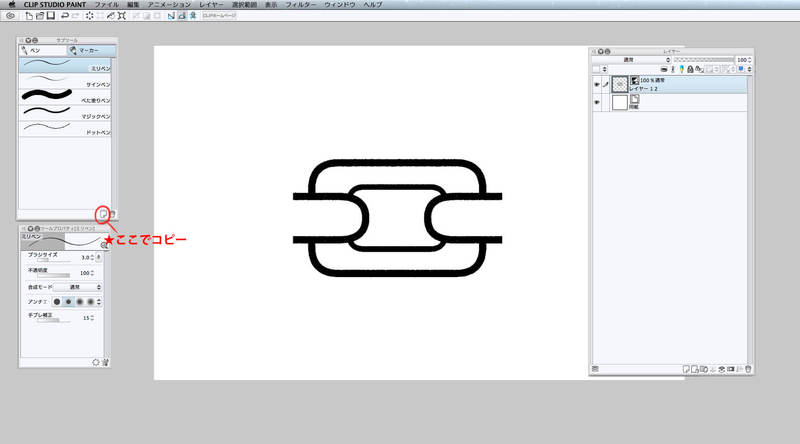This screenshot has height=444, width=800.
Task: Click the brush stroke preview magnifier icon
Action: [x=104, y=245]
